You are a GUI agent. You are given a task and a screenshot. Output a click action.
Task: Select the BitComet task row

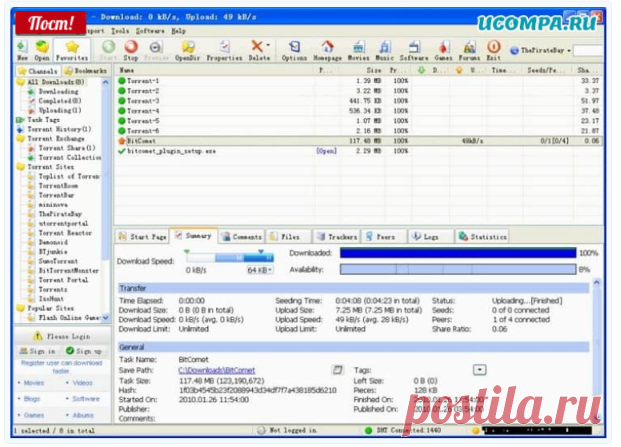click(358, 141)
